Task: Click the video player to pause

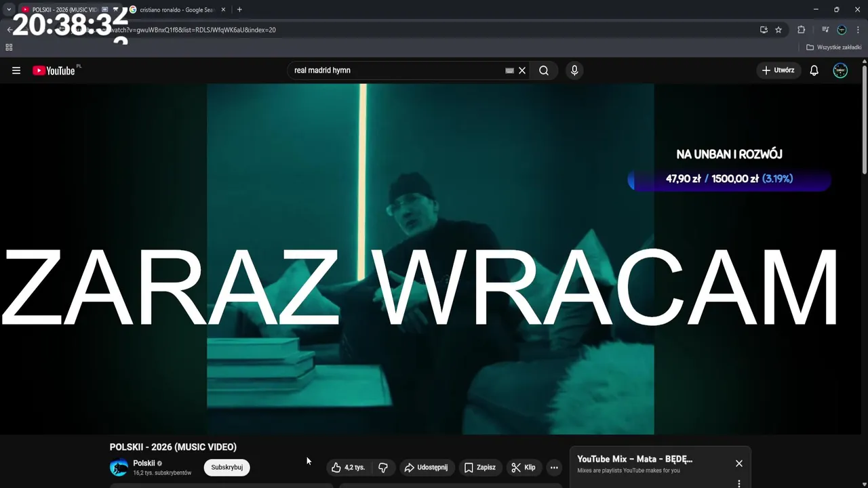Action: pyautogui.click(x=430, y=259)
